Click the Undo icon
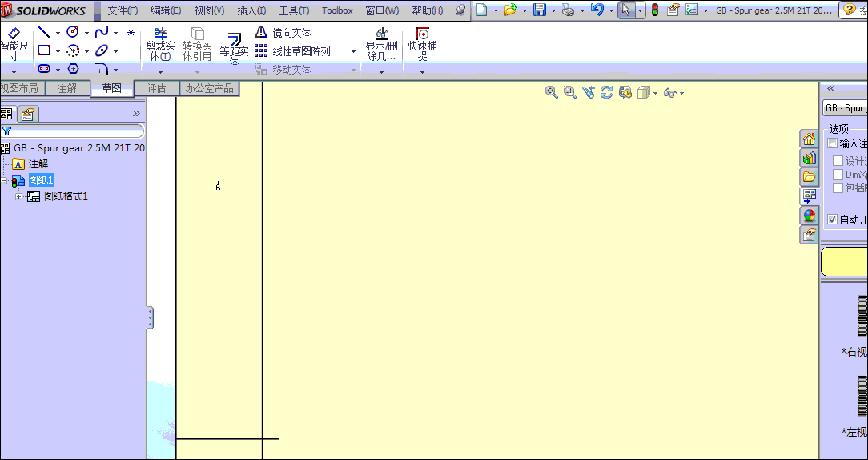868x460 pixels. tap(597, 10)
